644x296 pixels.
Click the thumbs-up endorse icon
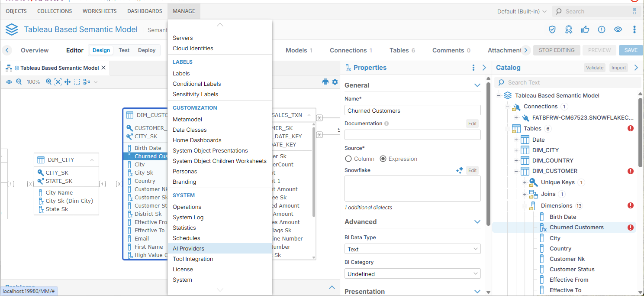tap(585, 29)
